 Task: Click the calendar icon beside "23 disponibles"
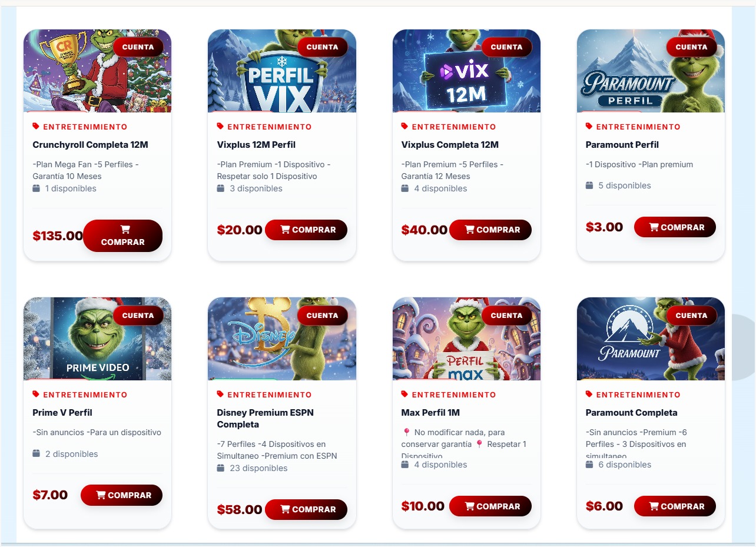point(221,468)
